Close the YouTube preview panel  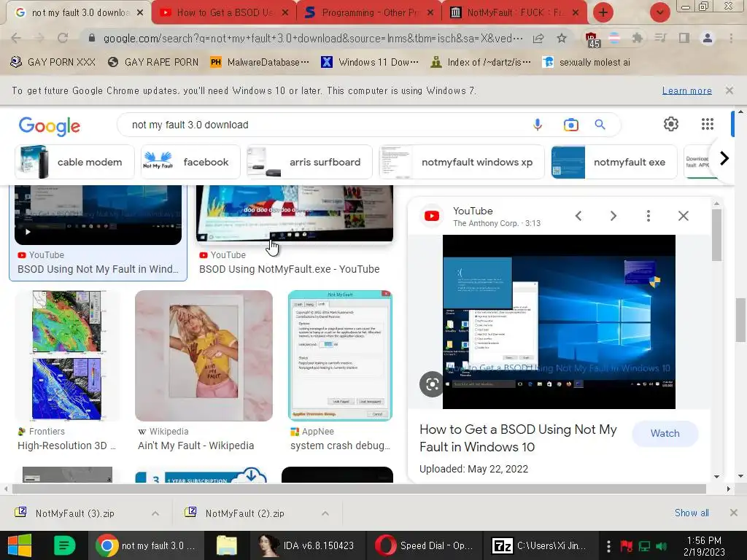tap(683, 216)
